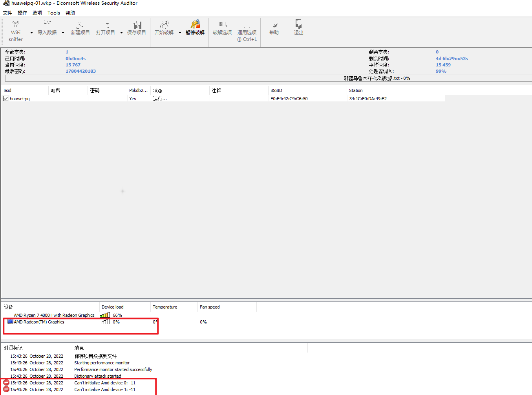Expand the WiFi sniffer dropdown arrow
Screen dimensions: 532x395
(x=31, y=33)
